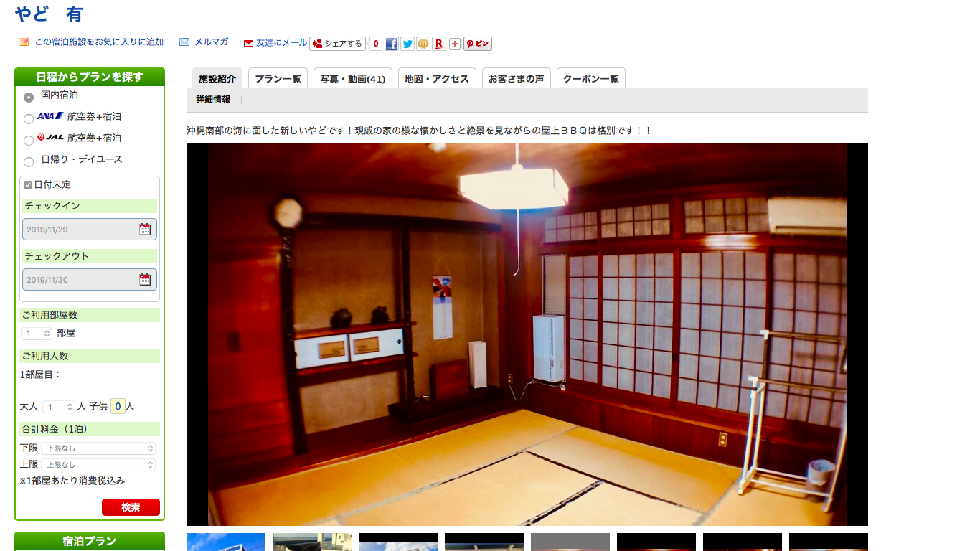This screenshot has width=980, height=551.
Task: Open the room count dropdown
Action: point(37,334)
